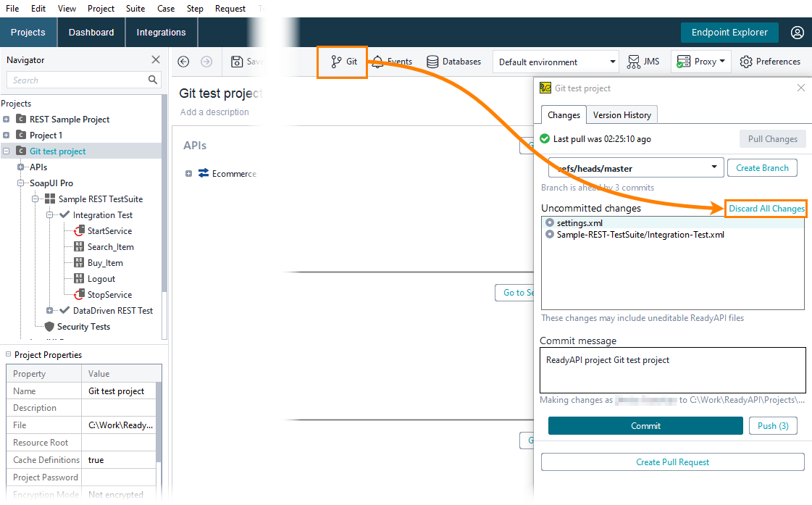Close the Git test project dialog
Viewport: 812px width, 505px height.
coord(801,88)
